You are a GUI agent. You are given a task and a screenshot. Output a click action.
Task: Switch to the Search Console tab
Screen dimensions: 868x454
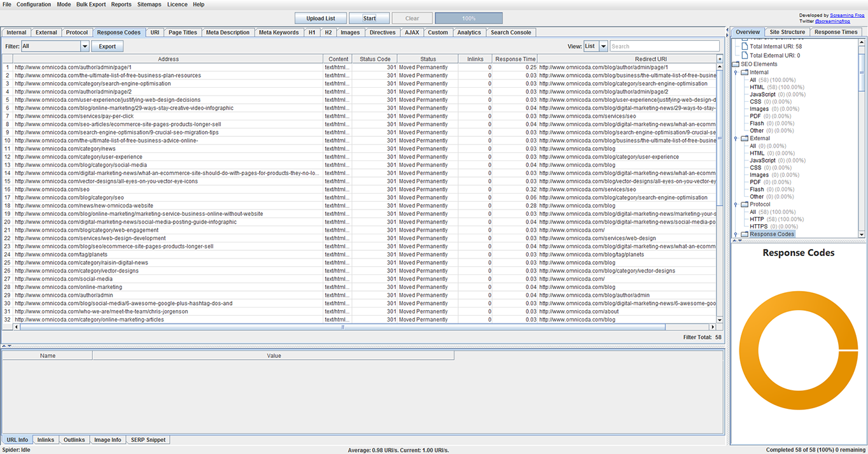511,32
